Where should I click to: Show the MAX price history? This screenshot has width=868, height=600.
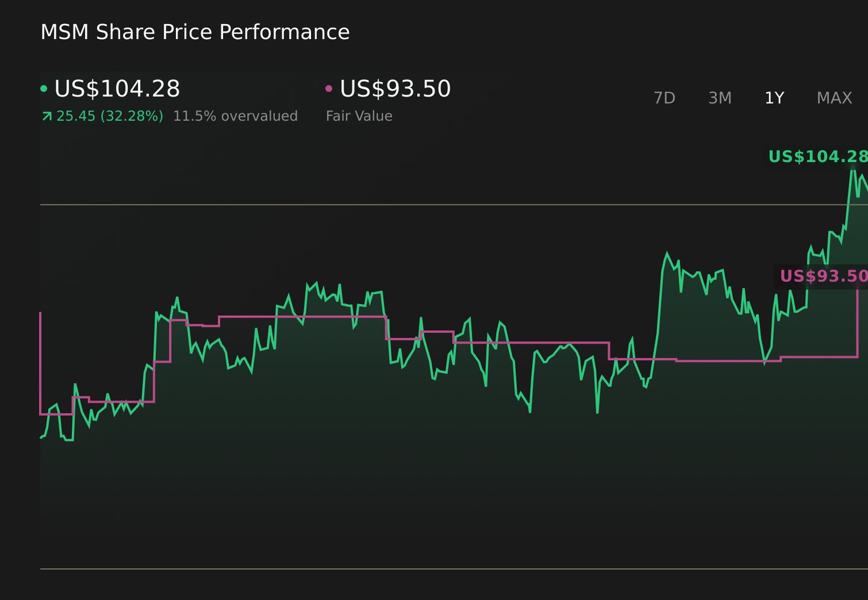(834, 98)
